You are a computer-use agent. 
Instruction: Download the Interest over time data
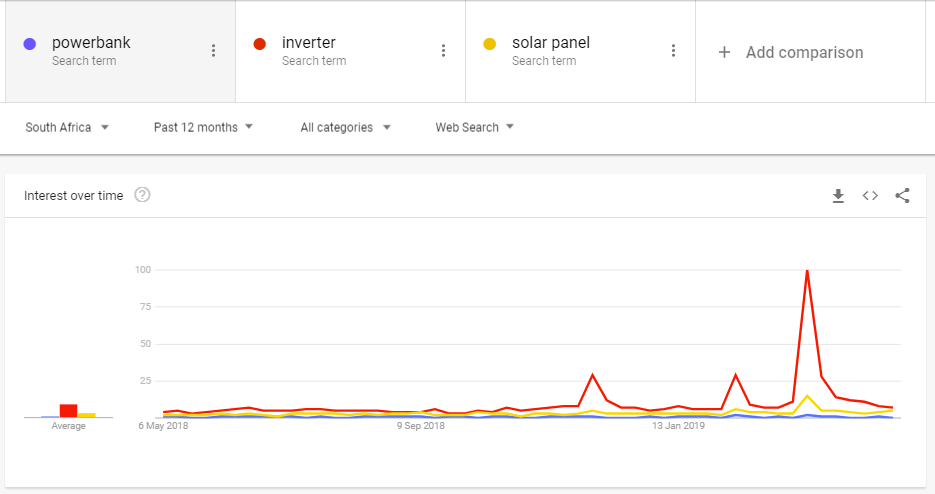click(x=838, y=196)
